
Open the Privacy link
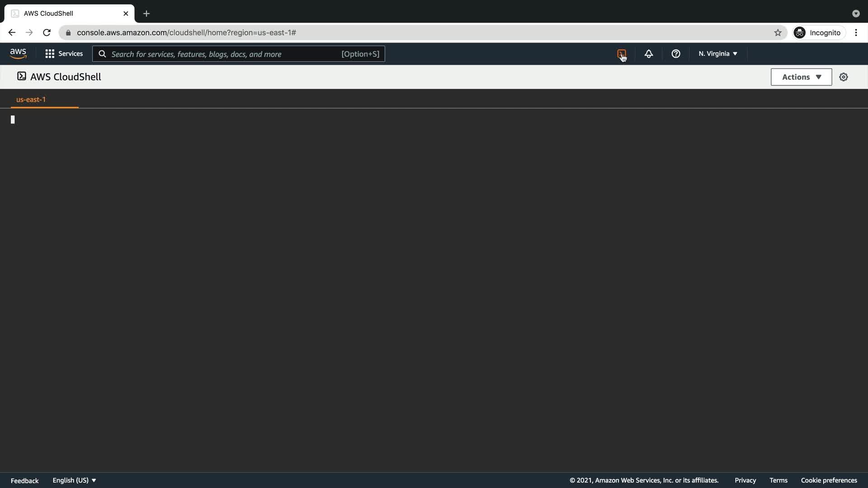click(745, 480)
